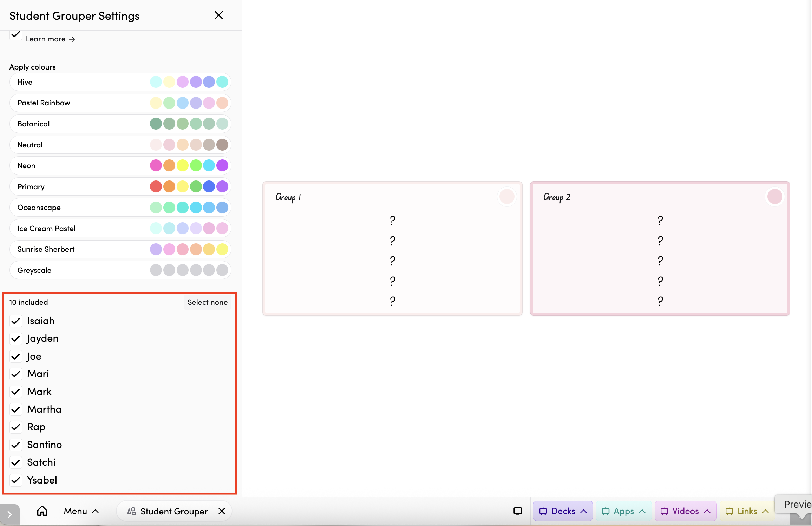Viewport: 812px width, 526px height.
Task: Click the Group 2 colour circle
Action: pyautogui.click(x=774, y=197)
